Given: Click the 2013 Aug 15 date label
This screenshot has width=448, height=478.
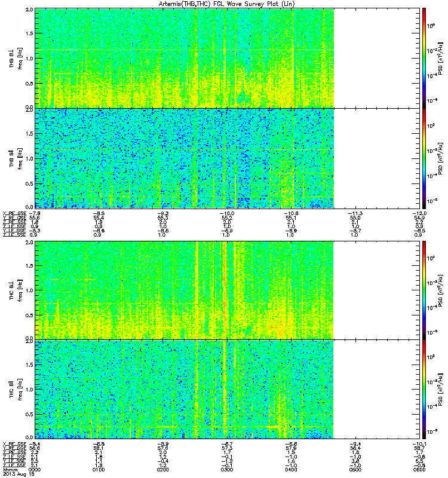Looking at the screenshot, I should [19, 474].
